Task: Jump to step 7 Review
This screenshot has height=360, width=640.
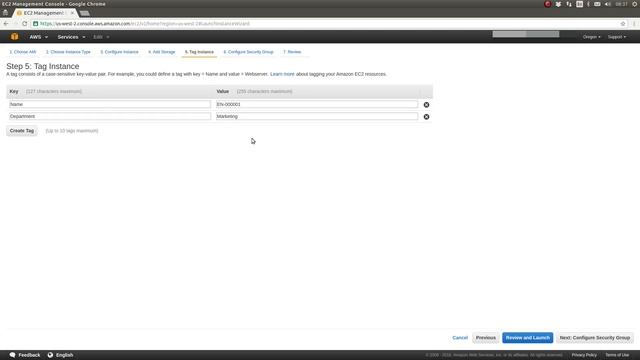Action: [x=292, y=52]
